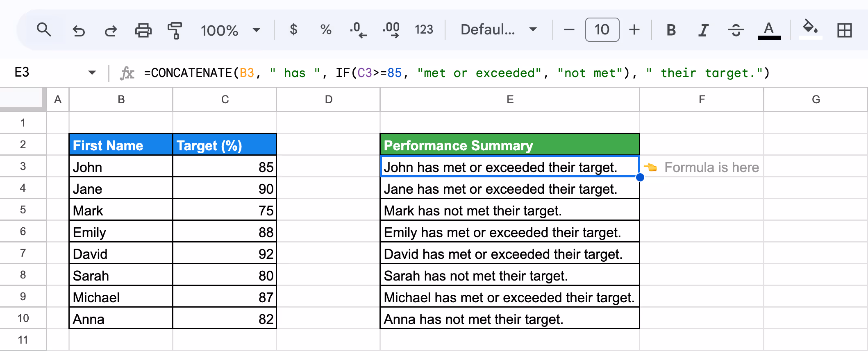Image resolution: width=868 pixels, height=351 pixels.
Task: Open the text color picker
Action: pos(769,30)
